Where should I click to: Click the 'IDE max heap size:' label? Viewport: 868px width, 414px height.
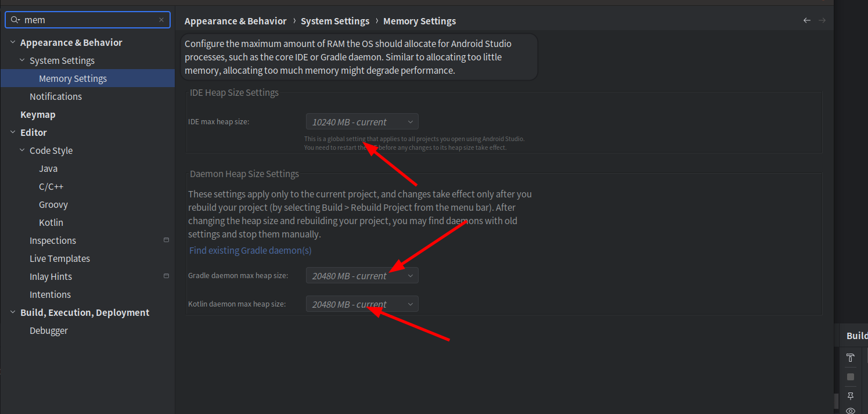(x=218, y=122)
